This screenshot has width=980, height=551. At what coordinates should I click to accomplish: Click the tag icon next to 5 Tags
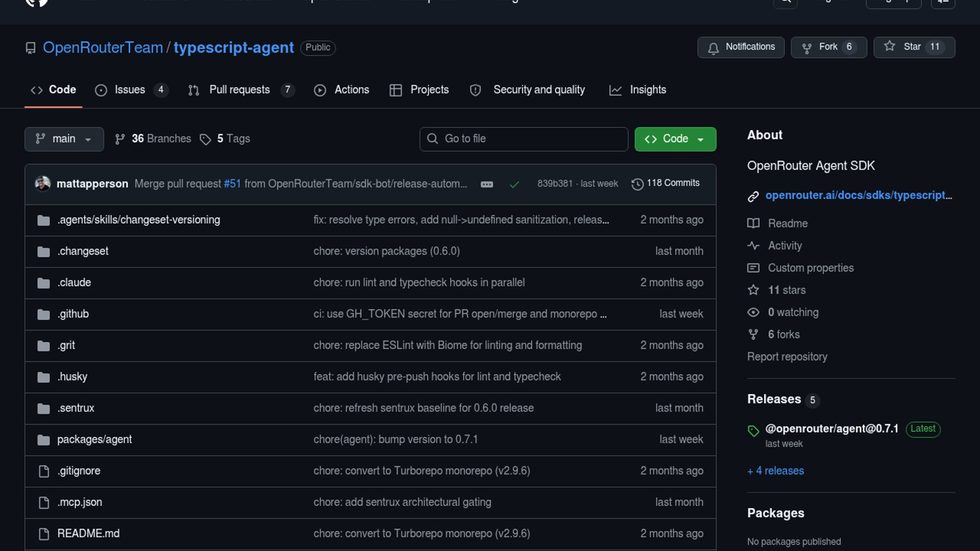[205, 139]
